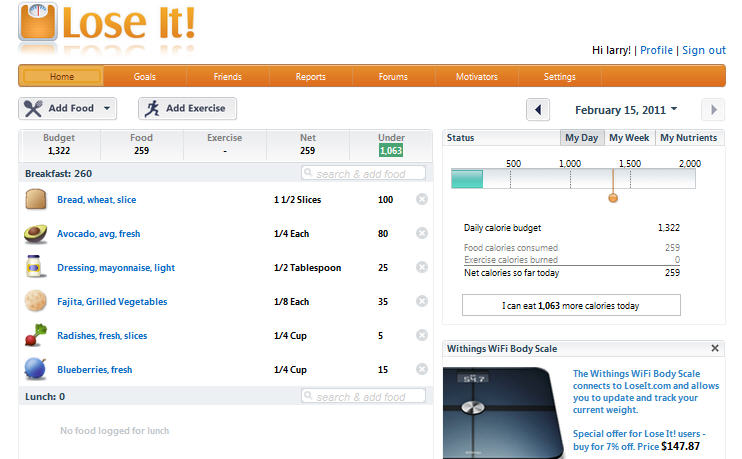This screenshot has width=742, height=459.
Task: Close the Withings WiFi Body Scale panel
Action: [715, 348]
